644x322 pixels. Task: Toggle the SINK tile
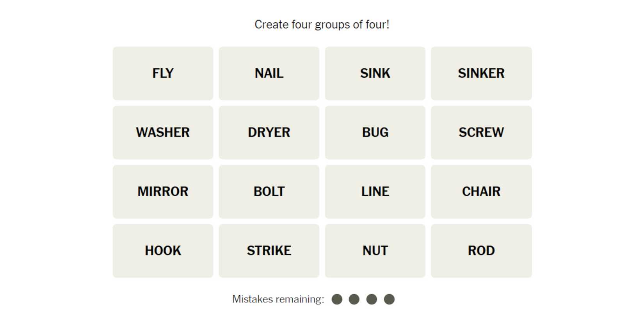(375, 73)
